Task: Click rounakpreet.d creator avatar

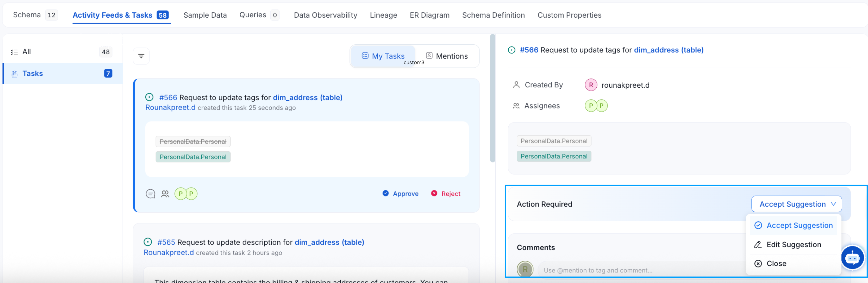Action: [591, 85]
